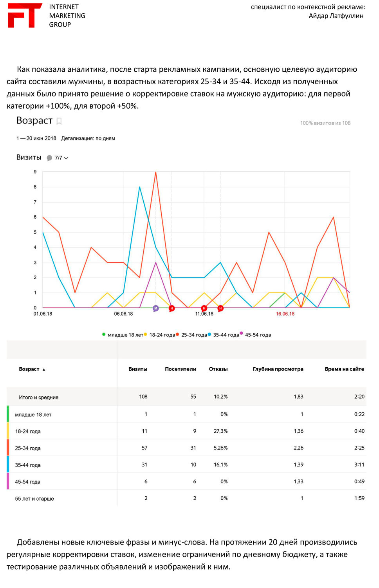
Task: Click the bookmark icon beside Возраст heading
Action: coord(59,121)
